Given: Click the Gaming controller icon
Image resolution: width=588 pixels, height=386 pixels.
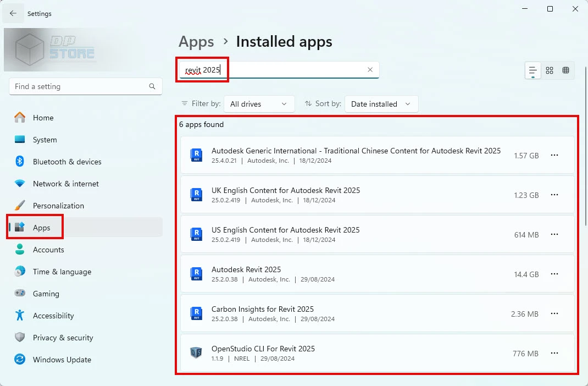Looking at the screenshot, I should (x=19, y=293).
